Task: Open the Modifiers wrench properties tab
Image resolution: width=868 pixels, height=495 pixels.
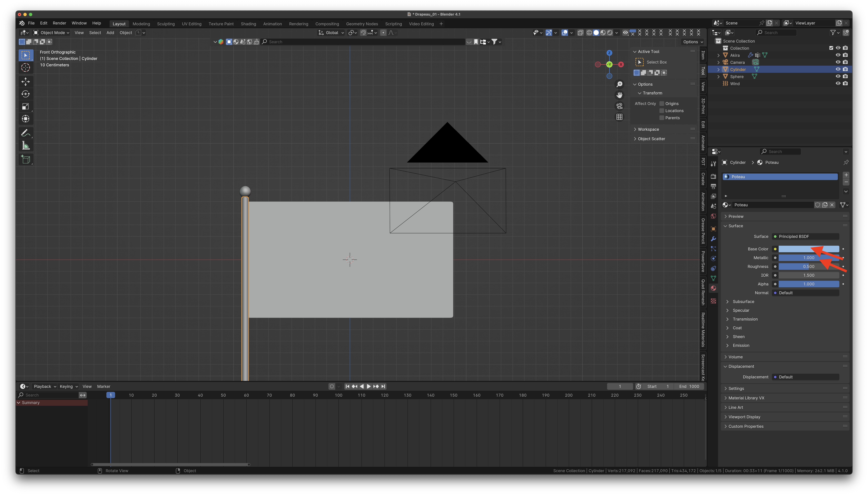Action: [x=713, y=239]
